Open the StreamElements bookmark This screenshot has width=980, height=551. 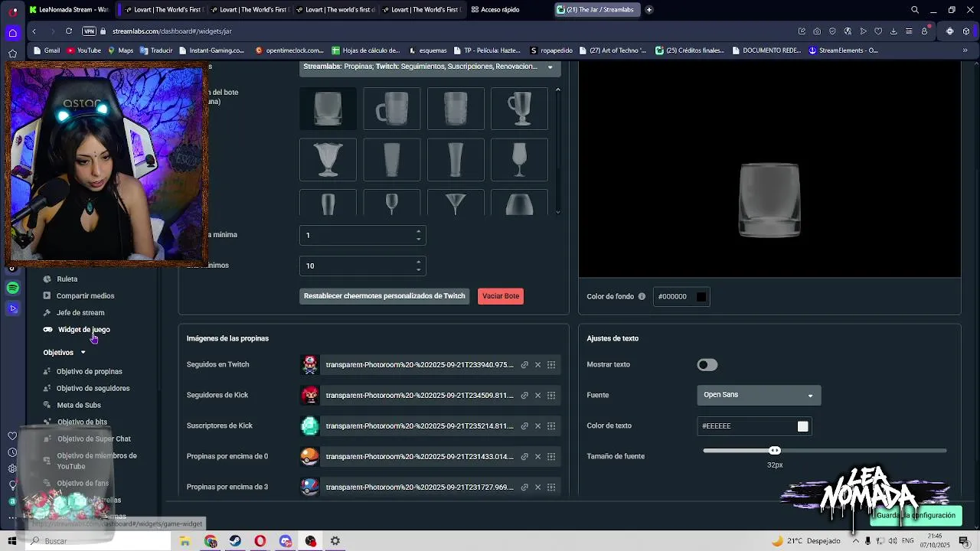coord(843,51)
